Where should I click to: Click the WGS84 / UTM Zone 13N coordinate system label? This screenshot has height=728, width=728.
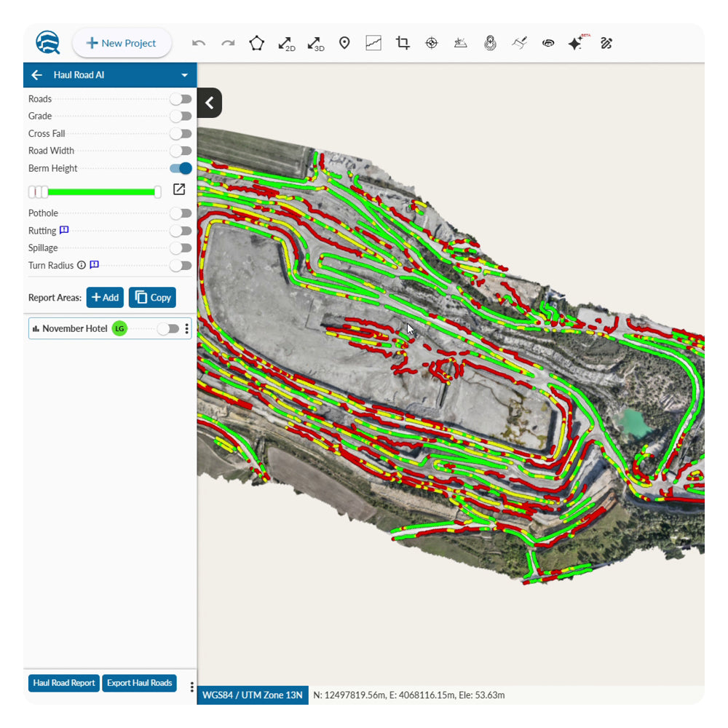coord(253,695)
